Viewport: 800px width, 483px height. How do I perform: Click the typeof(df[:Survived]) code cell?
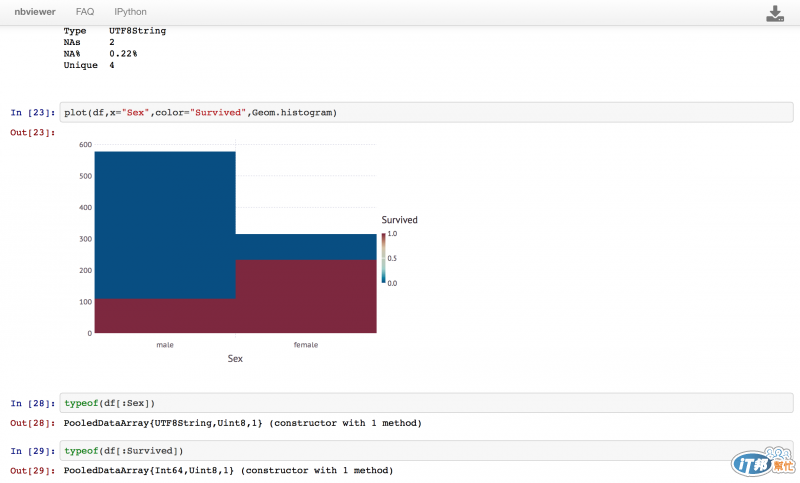[x=426, y=451]
